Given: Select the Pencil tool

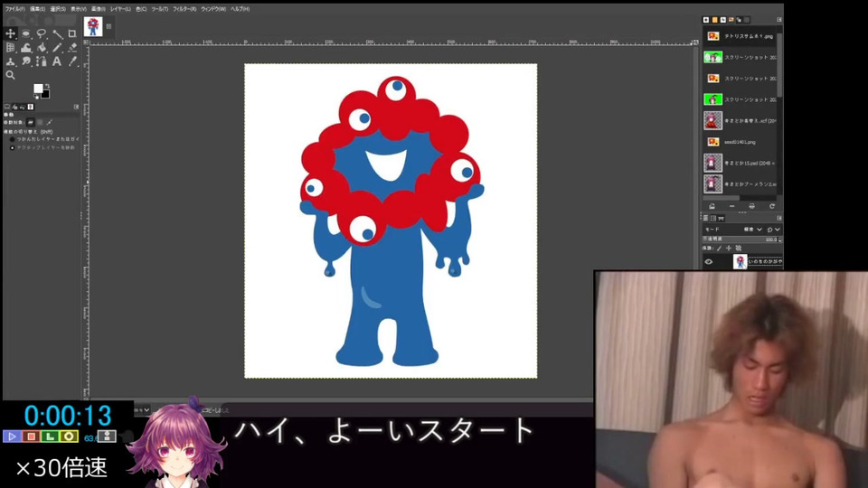Looking at the screenshot, I should [x=57, y=47].
